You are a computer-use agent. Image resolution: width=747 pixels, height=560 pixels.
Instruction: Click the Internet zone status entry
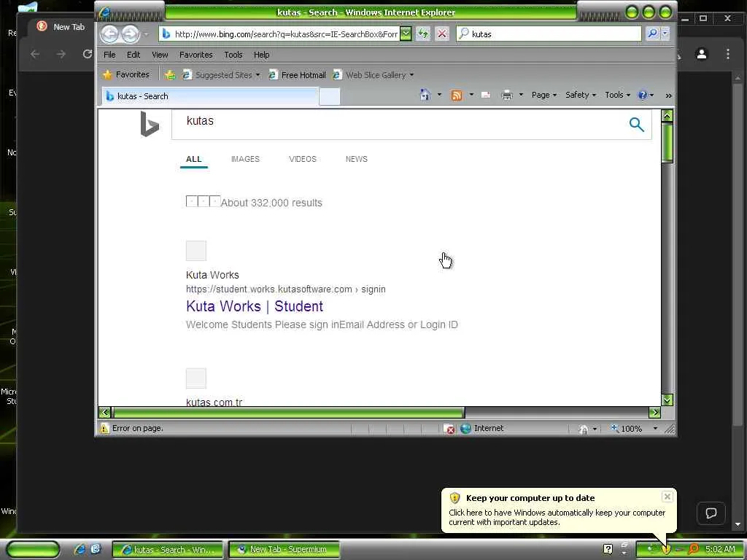coord(482,429)
